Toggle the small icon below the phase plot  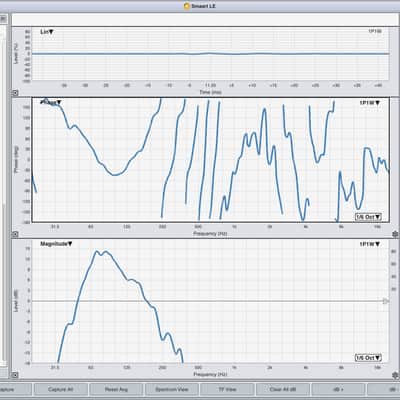click(x=15, y=234)
